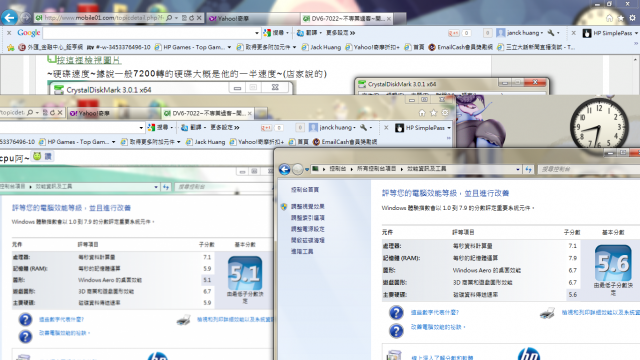
Task: Click HP SimplePass in the lower browser toolbar
Action: 422,128
